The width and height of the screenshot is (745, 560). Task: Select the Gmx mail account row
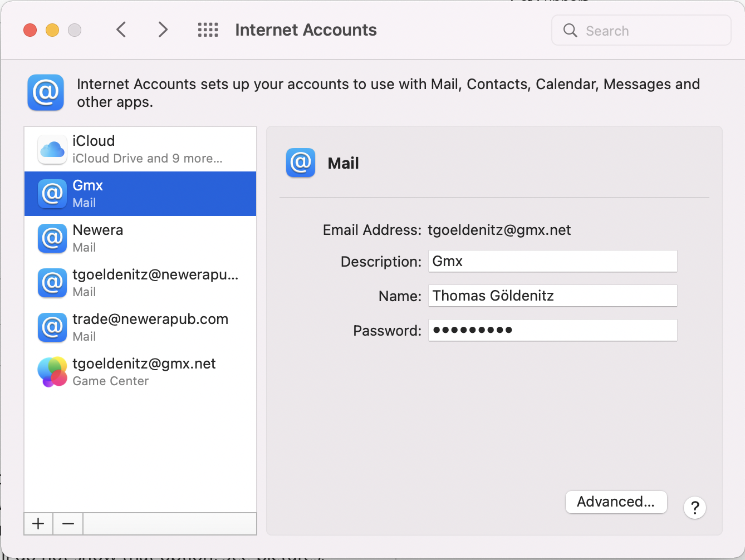[x=140, y=194]
